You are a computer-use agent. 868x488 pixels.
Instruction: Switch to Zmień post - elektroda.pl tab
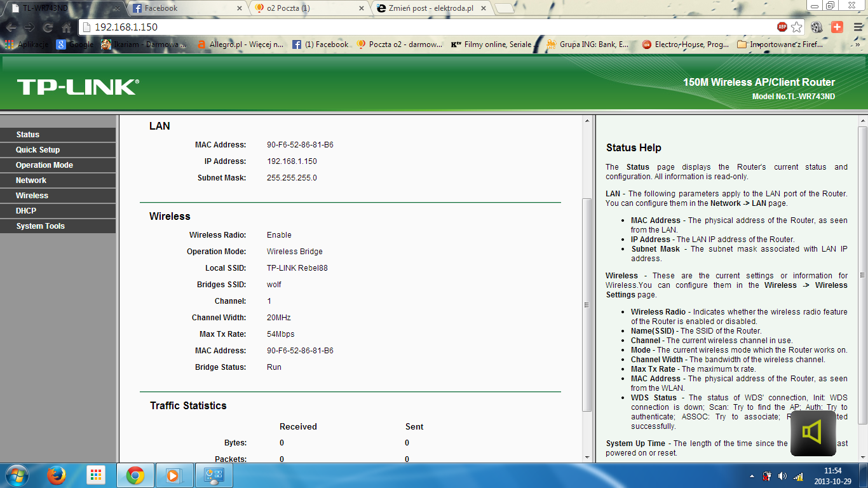click(x=431, y=8)
